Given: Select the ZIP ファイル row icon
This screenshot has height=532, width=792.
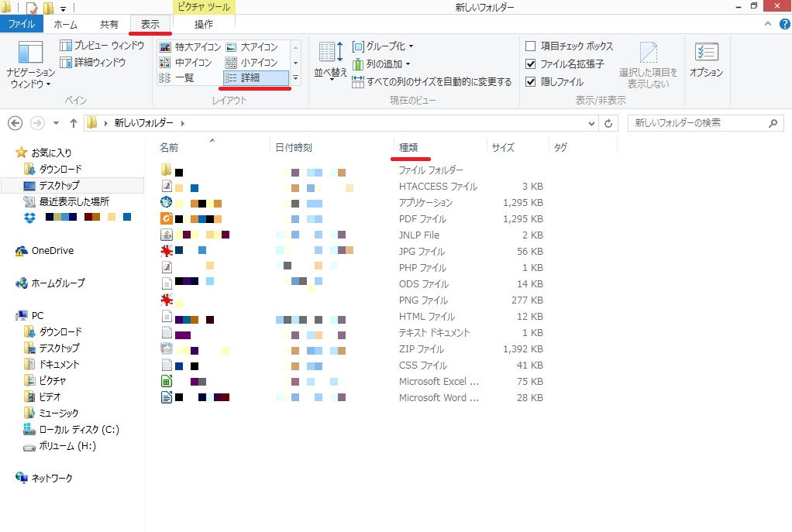Looking at the screenshot, I should [x=167, y=348].
